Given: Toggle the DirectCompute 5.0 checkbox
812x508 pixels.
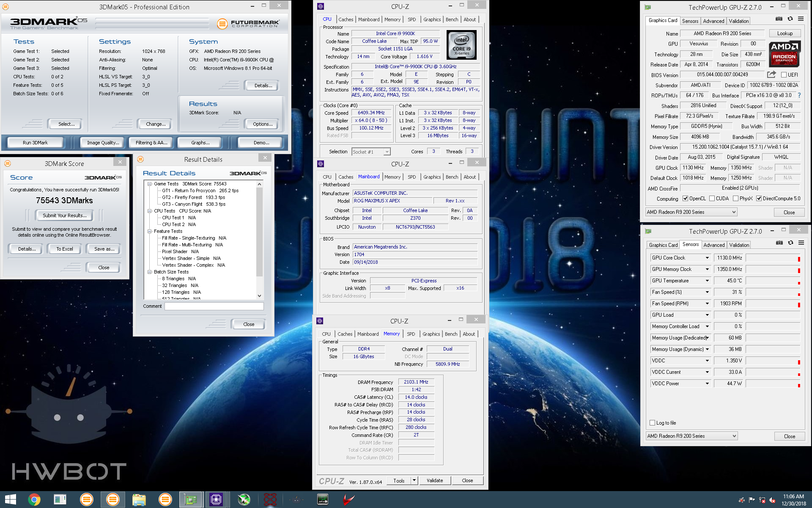Looking at the screenshot, I should click(x=759, y=199).
